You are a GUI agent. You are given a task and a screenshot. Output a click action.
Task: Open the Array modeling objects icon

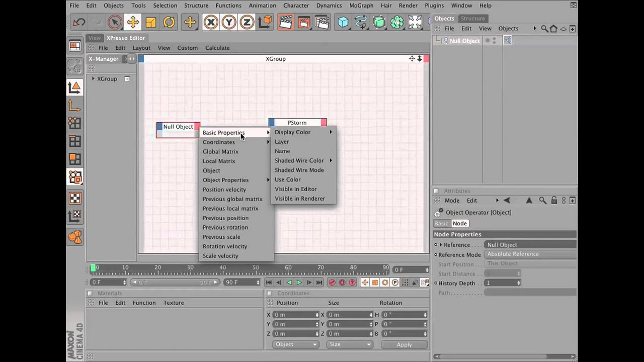(397, 22)
